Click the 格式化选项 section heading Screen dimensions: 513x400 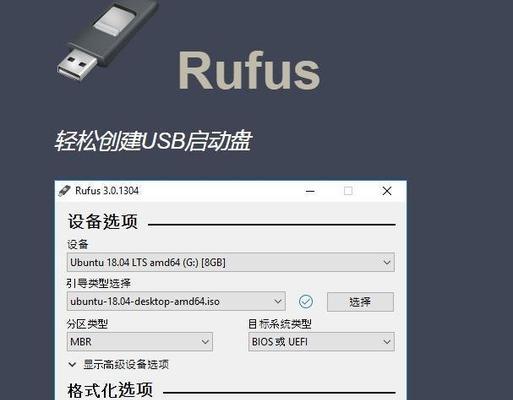[x=110, y=390]
